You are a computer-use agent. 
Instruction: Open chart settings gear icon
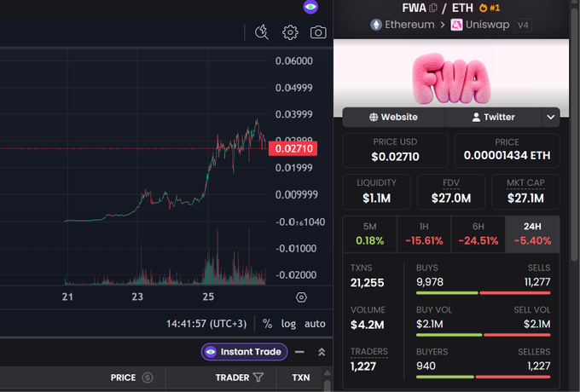point(290,32)
